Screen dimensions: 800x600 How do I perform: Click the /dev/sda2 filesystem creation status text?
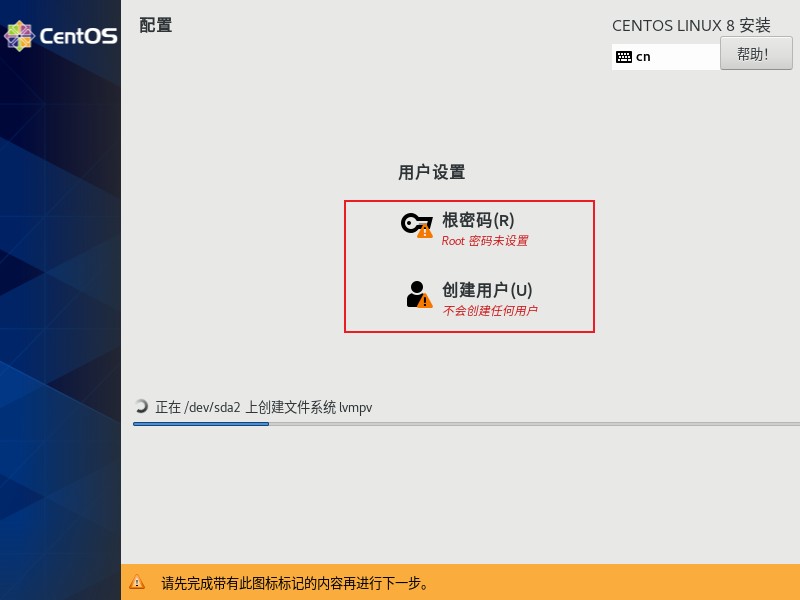(x=264, y=407)
